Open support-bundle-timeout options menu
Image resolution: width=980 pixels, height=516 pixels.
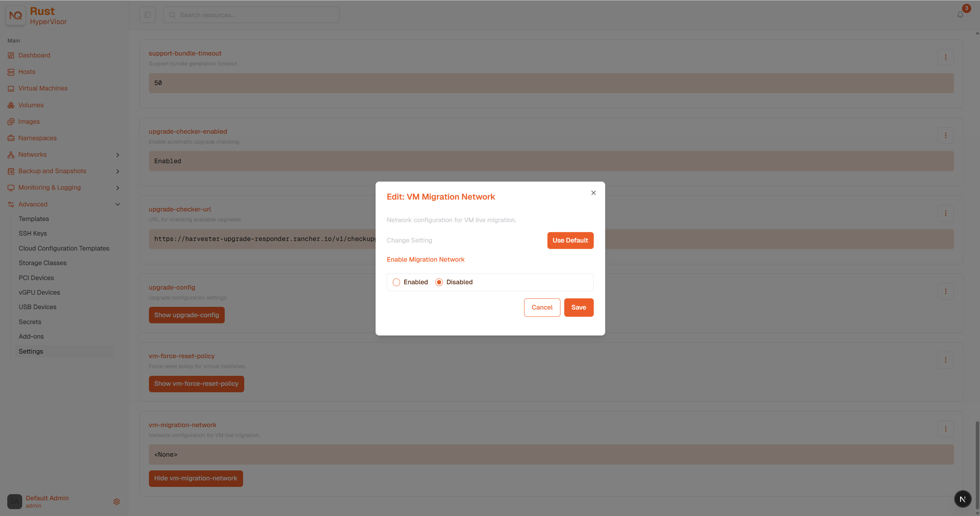tap(946, 57)
